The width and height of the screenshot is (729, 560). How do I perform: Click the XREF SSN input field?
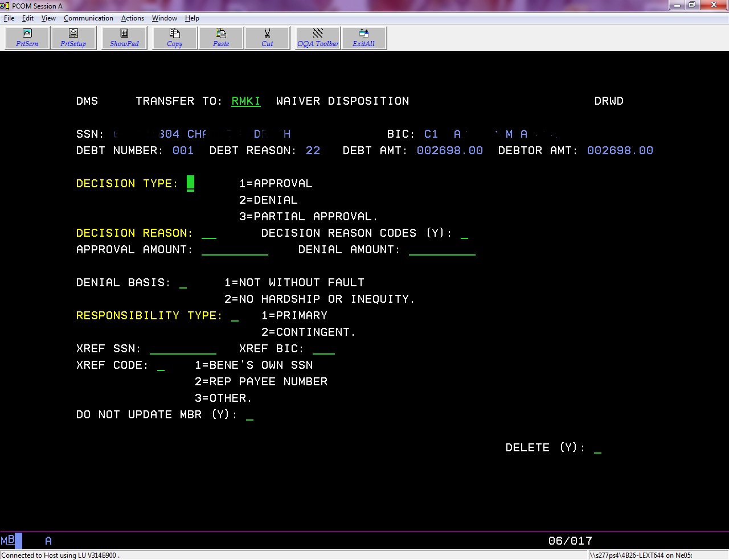[183, 349]
